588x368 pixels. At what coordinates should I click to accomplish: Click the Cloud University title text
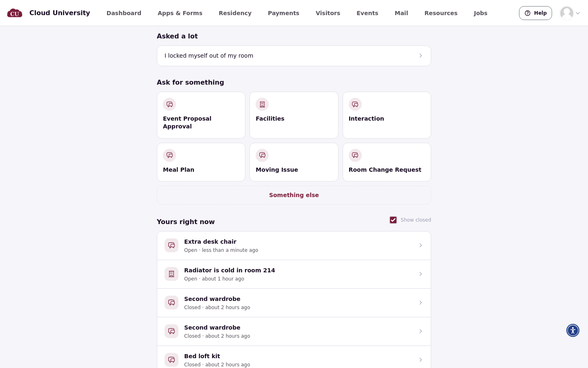[60, 13]
